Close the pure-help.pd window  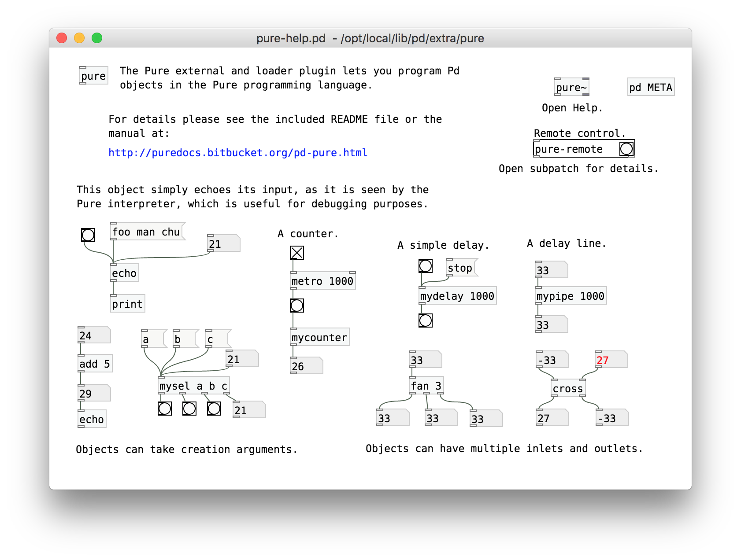click(x=62, y=38)
